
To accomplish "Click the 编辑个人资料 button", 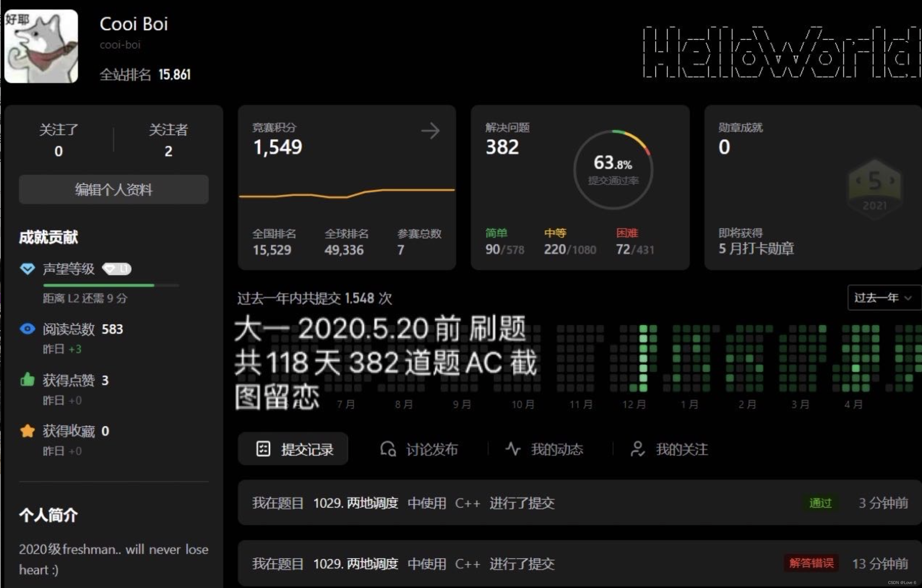I will [114, 189].
